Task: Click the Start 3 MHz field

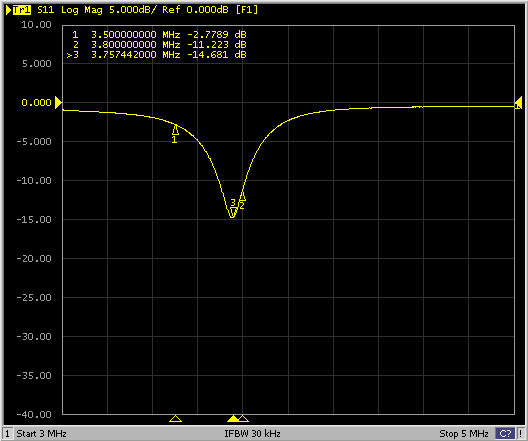Action: (41, 433)
